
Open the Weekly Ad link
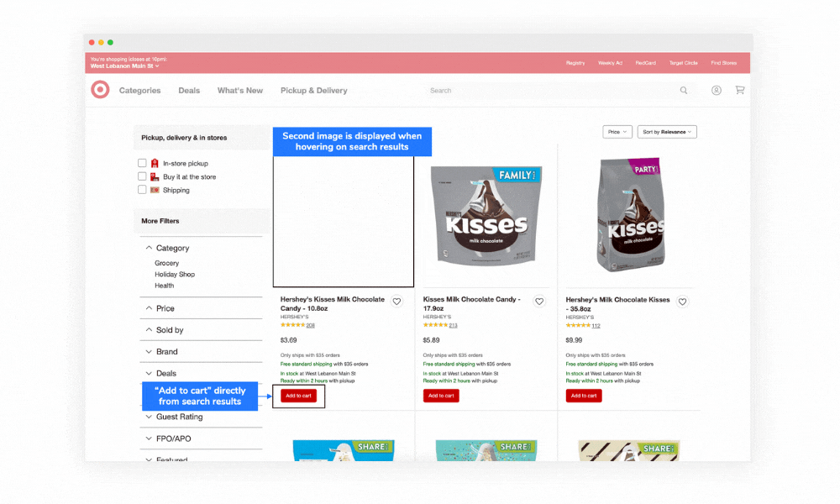[610, 63]
